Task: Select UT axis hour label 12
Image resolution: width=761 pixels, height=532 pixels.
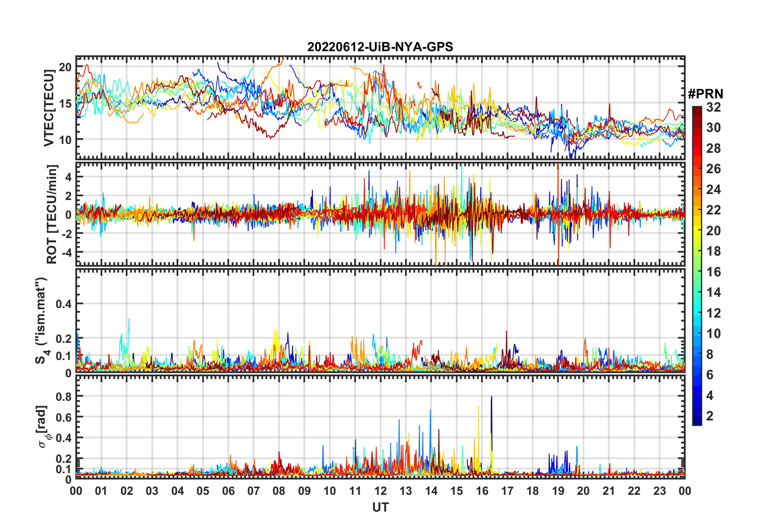Action: click(x=380, y=491)
